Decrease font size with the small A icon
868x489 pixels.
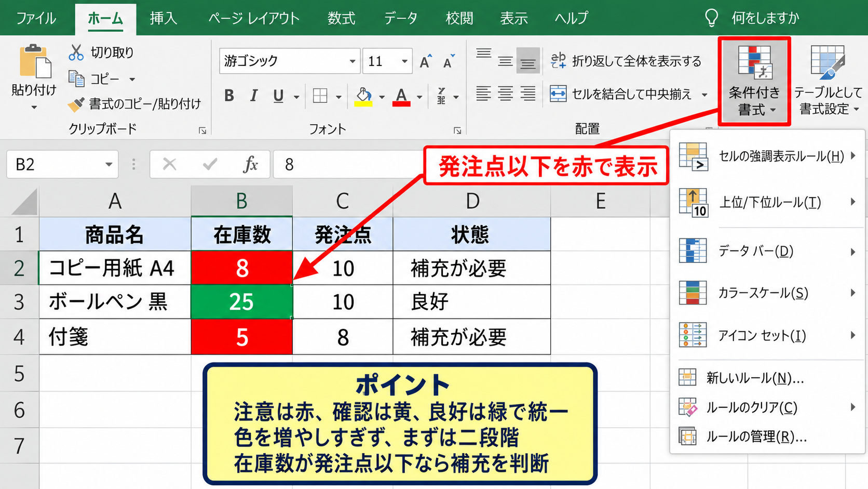coord(449,61)
